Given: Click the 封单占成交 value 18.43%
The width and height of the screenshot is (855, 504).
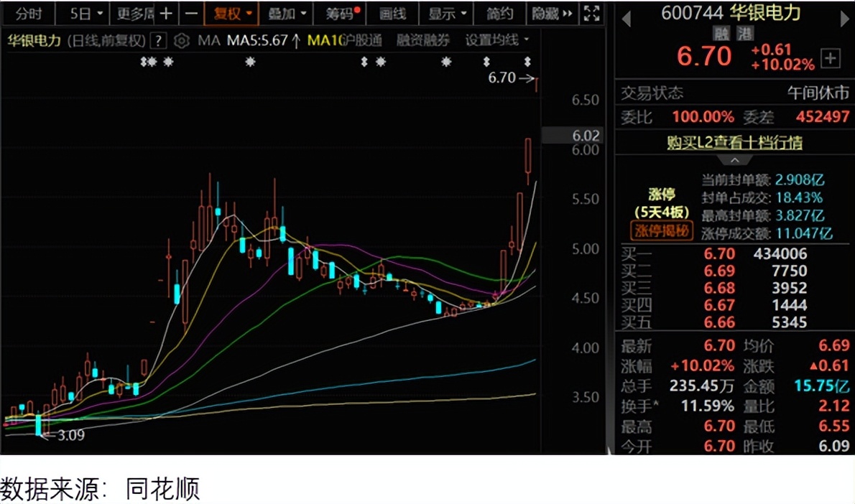Looking at the screenshot, I should pyautogui.click(x=799, y=197).
